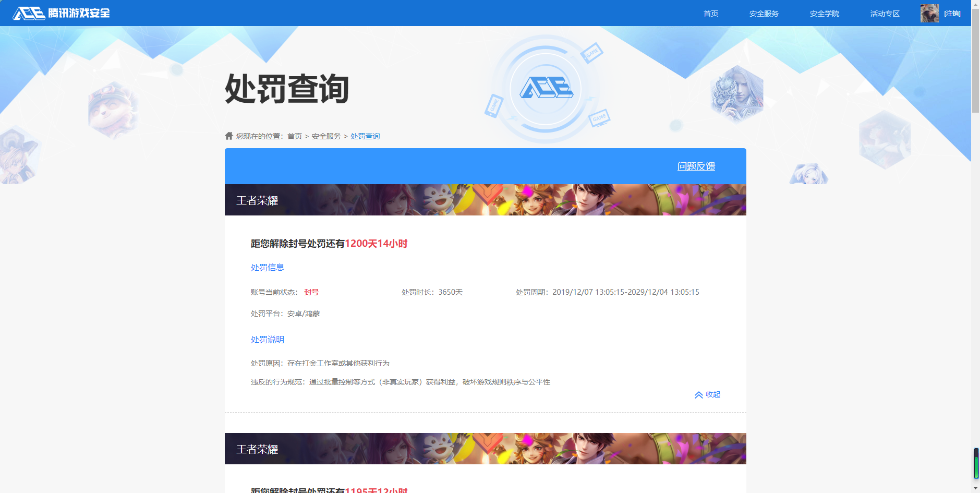The width and height of the screenshot is (980, 493).
Task: Click the first 王者荣耀 game banner
Action: pos(486,200)
